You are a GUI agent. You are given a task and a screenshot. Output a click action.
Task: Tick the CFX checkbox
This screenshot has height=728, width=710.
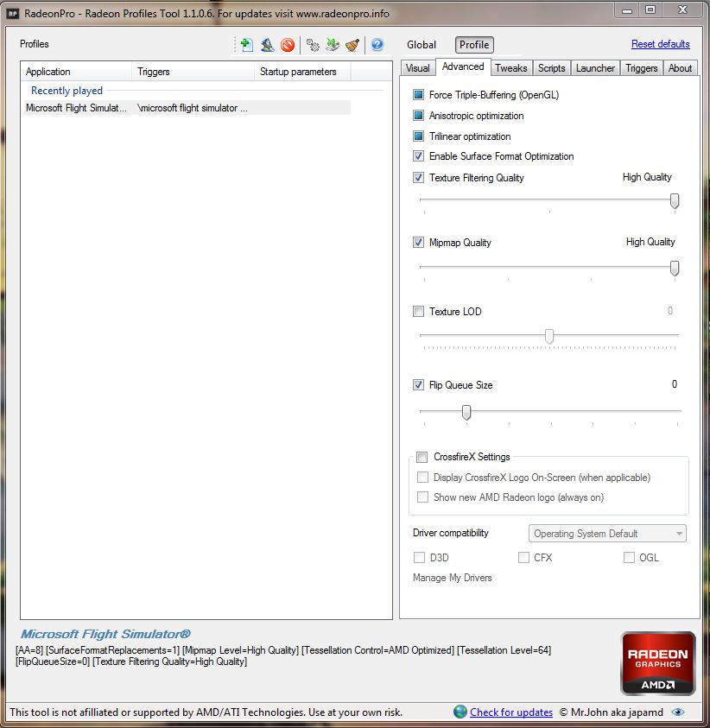click(523, 557)
